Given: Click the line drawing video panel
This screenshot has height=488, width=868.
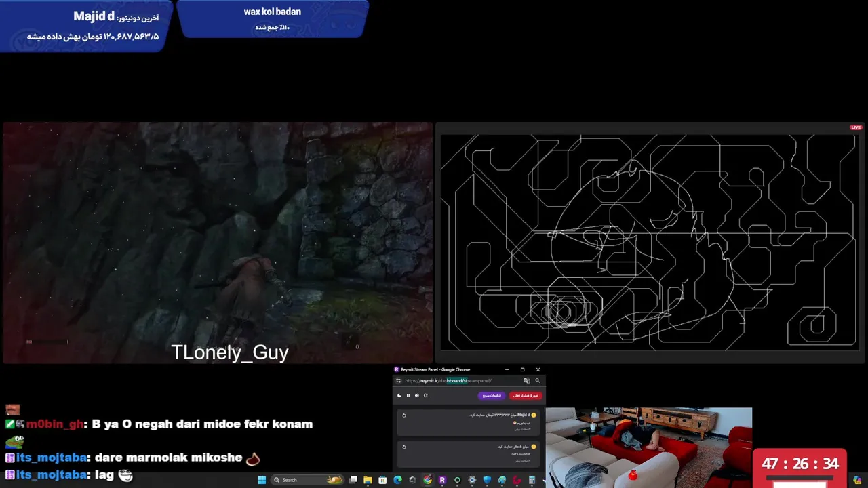Looking at the screenshot, I should tap(650, 243).
